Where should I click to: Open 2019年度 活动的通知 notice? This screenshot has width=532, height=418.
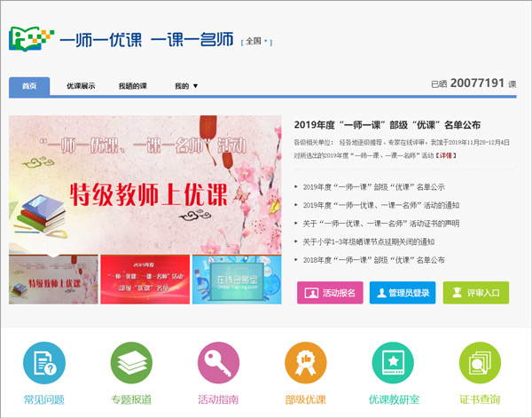pyautogui.click(x=381, y=205)
